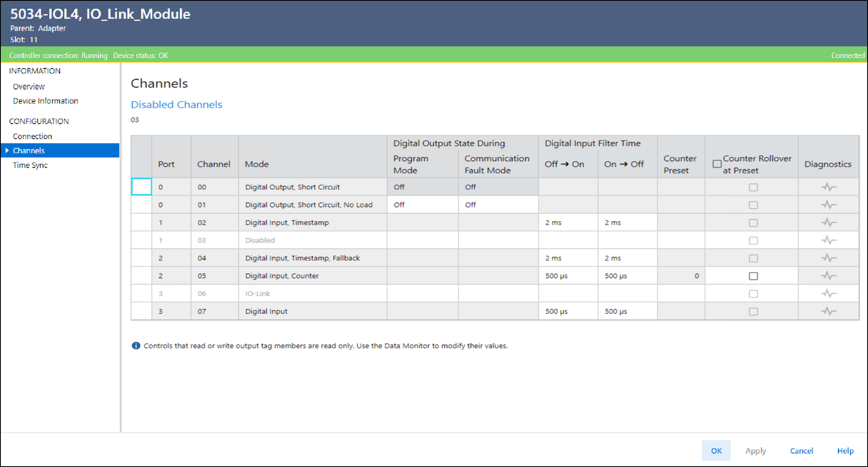The height and width of the screenshot is (467, 868).
Task: Open diagnostics for channel 01
Action: [x=828, y=205]
